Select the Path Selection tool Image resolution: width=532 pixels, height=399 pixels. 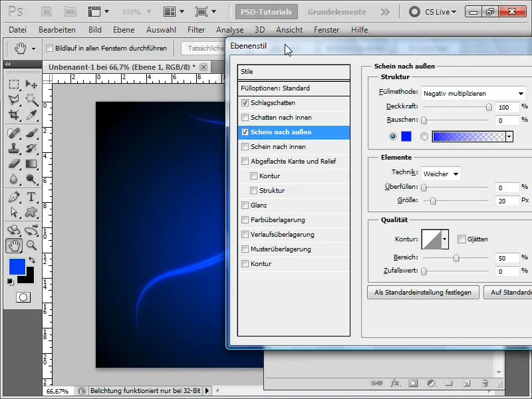(x=13, y=212)
